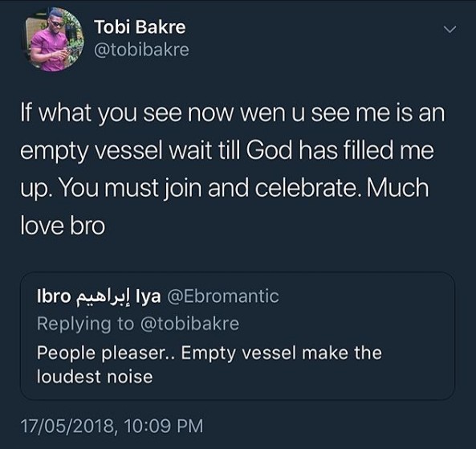Click the 'God has filled me' tweet line
The width and height of the screenshot is (476, 449).
(x=340, y=150)
